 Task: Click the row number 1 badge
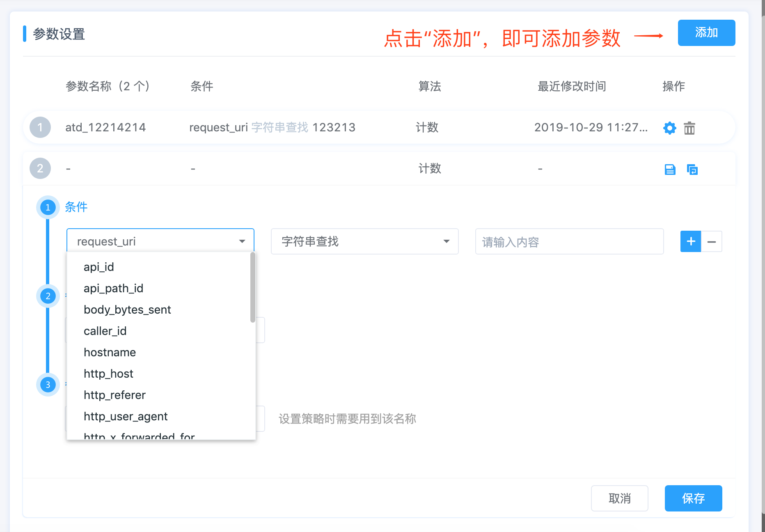40,127
